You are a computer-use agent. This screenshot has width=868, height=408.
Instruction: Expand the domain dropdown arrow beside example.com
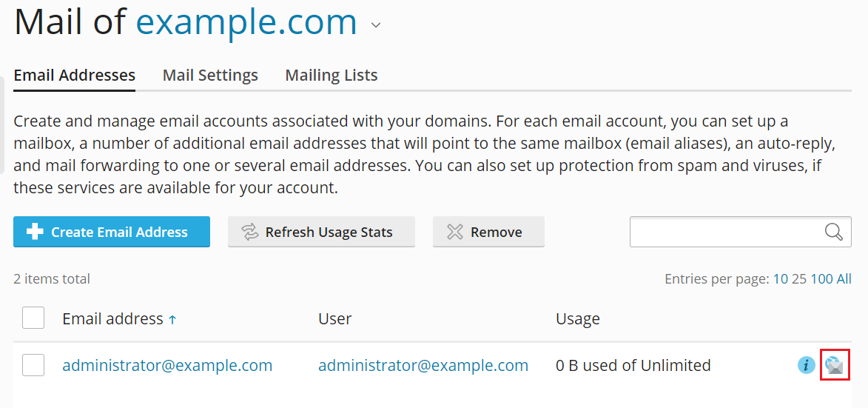click(376, 25)
